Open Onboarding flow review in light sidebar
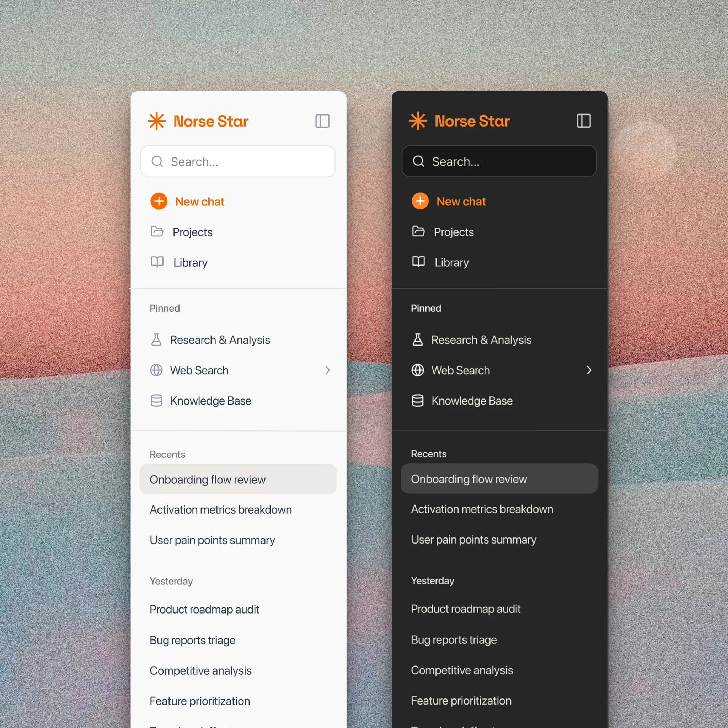Image resolution: width=728 pixels, height=728 pixels. [x=208, y=479]
